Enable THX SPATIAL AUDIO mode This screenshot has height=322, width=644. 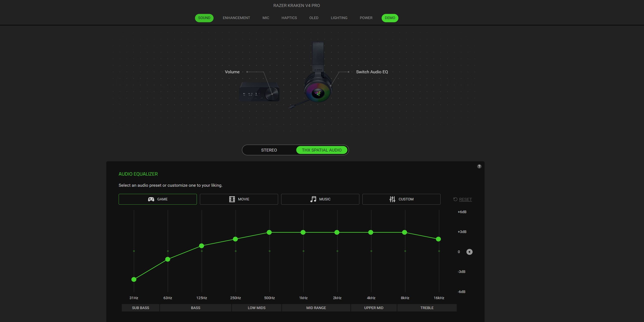[322, 150]
